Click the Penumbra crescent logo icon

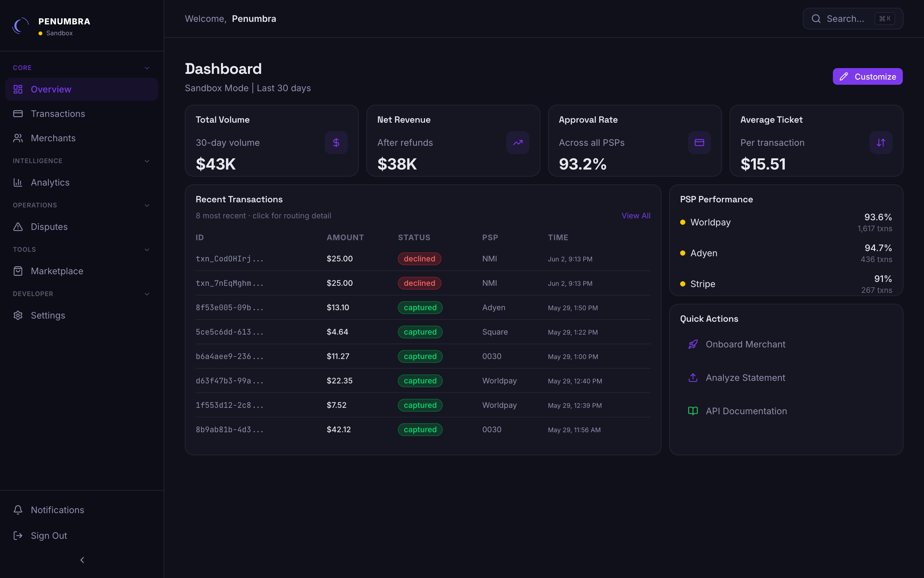click(21, 26)
